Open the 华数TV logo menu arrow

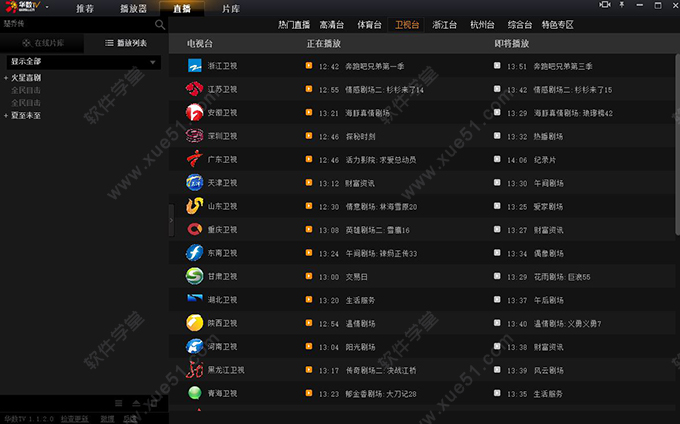click(x=47, y=7)
